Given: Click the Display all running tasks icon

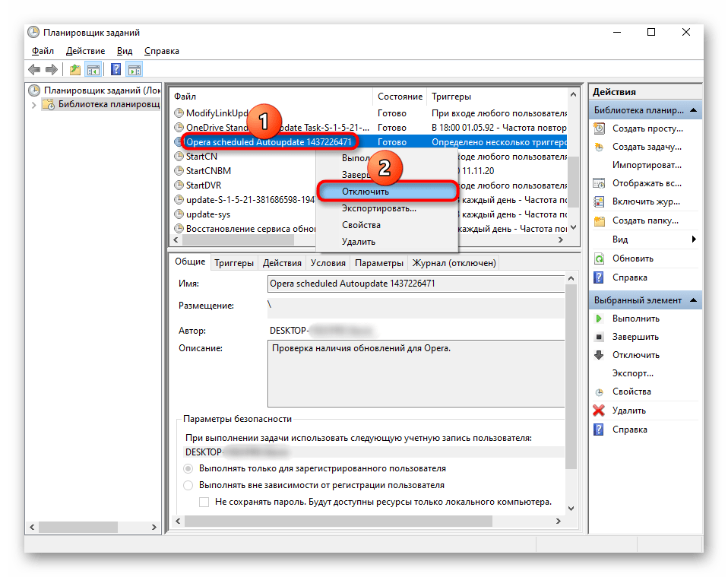Looking at the screenshot, I should coord(600,183).
